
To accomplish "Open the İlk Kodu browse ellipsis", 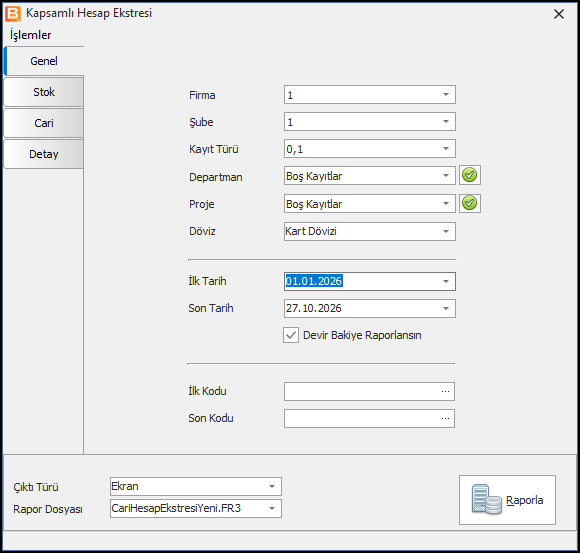I will click(445, 391).
